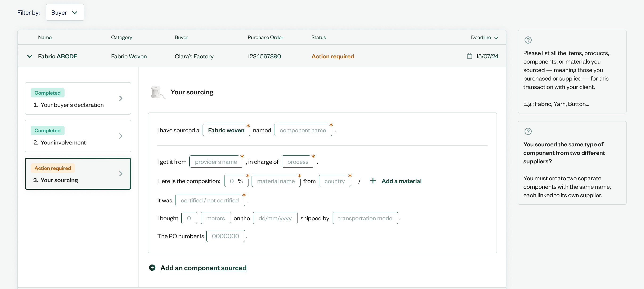Open step 1 buyer's declaration chevron

pyautogui.click(x=121, y=98)
